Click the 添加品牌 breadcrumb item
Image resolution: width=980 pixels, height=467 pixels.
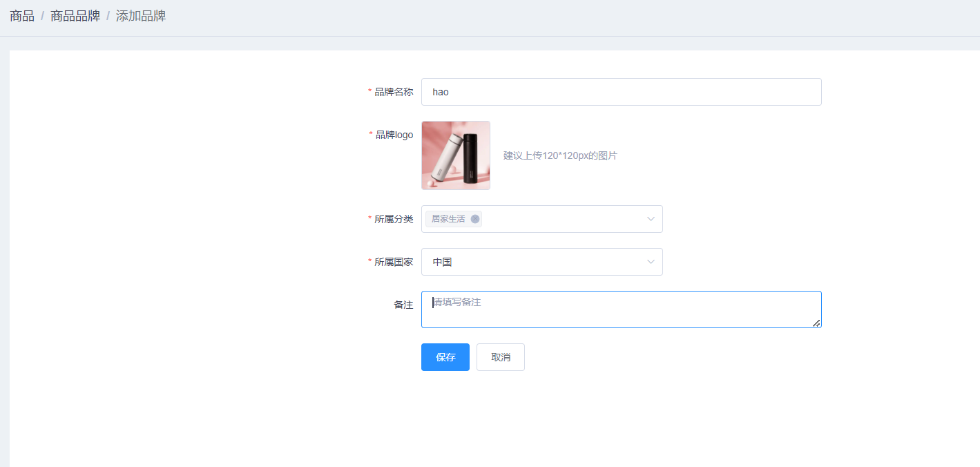tap(141, 16)
